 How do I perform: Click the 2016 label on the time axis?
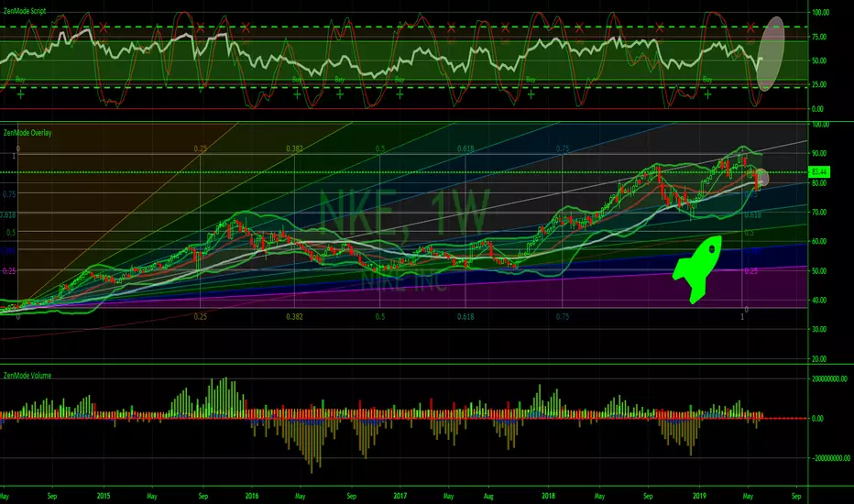(x=252, y=496)
